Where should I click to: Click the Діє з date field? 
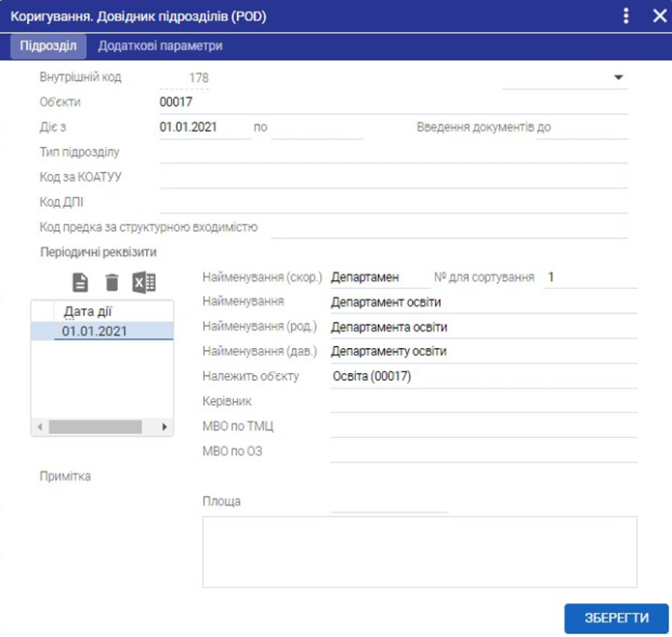[x=204, y=127]
